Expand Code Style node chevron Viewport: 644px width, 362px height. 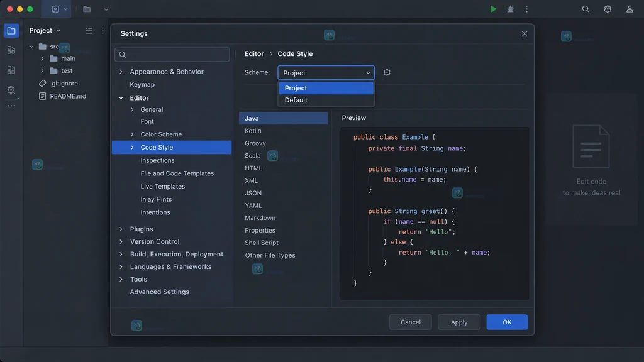tap(132, 147)
